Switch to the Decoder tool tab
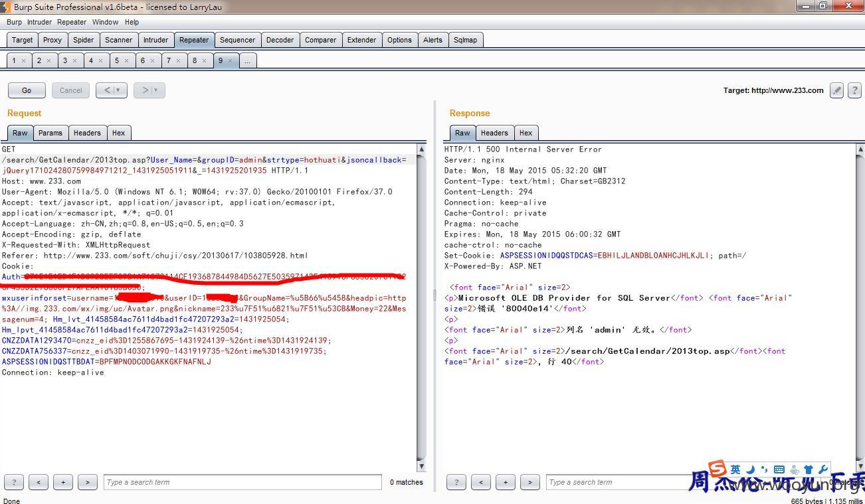The image size is (865, 504). tap(280, 40)
